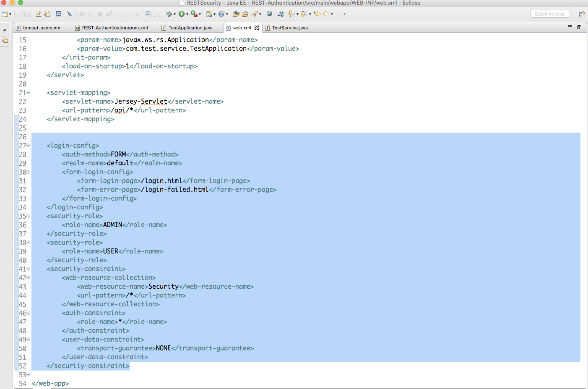Toggle Skip All Breakpoints icon

coord(70,14)
